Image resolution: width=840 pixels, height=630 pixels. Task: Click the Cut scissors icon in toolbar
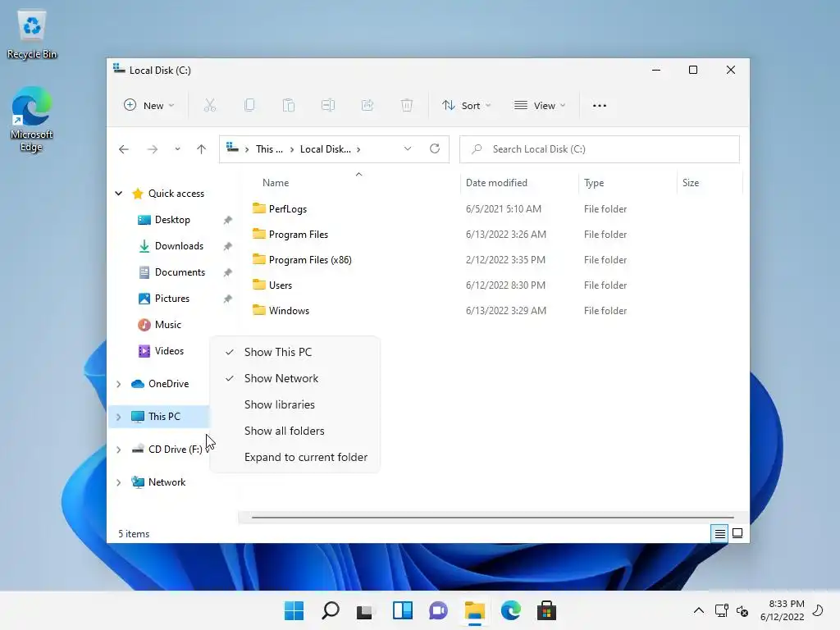[209, 106]
